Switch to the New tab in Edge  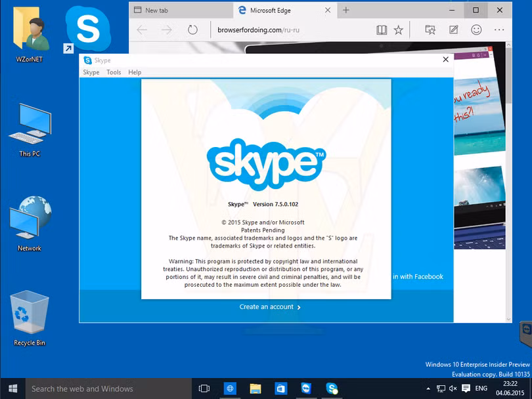[x=177, y=10]
